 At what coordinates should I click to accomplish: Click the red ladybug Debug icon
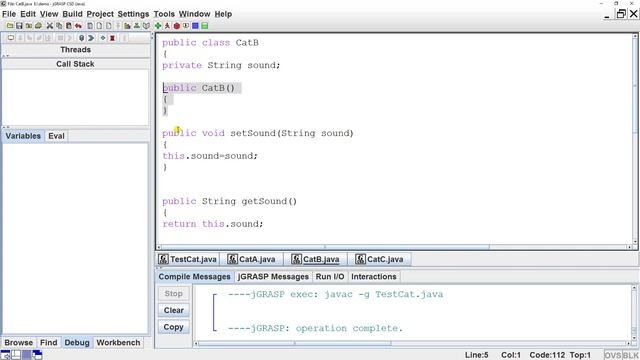pos(177,26)
